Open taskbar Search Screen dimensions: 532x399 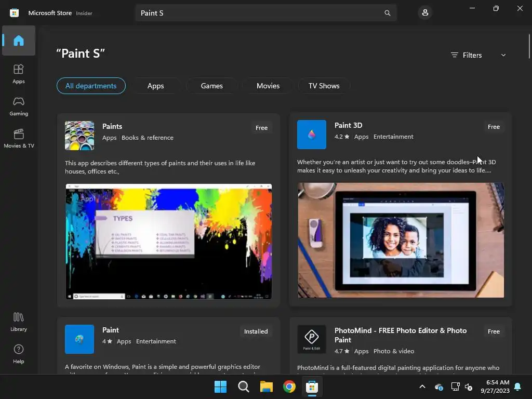coord(244,387)
